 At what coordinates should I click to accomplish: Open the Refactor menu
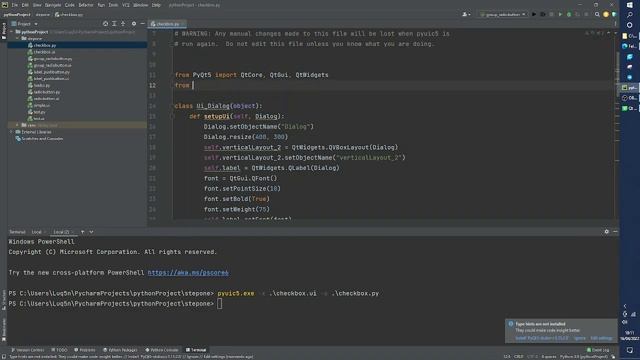[x=86, y=5]
